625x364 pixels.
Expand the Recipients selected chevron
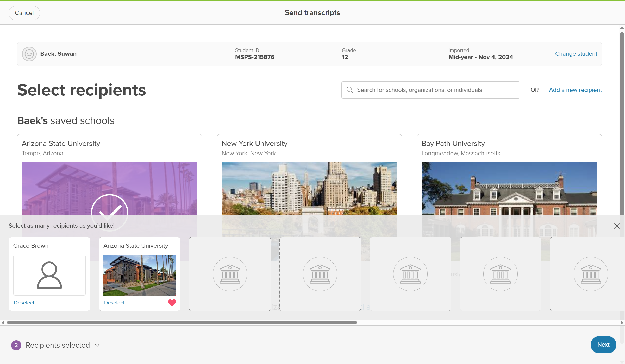(97, 345)
